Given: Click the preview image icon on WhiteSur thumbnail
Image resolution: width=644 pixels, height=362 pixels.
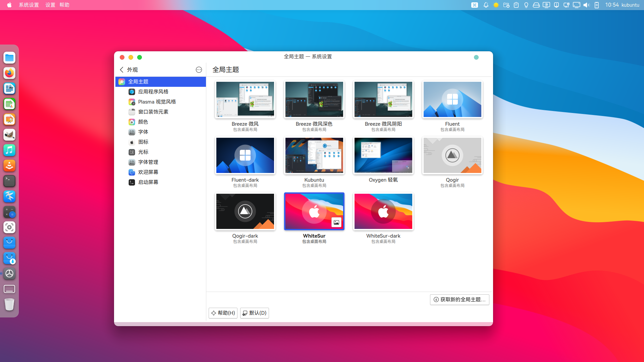Looking at the screenshot, I should point(336,222).
